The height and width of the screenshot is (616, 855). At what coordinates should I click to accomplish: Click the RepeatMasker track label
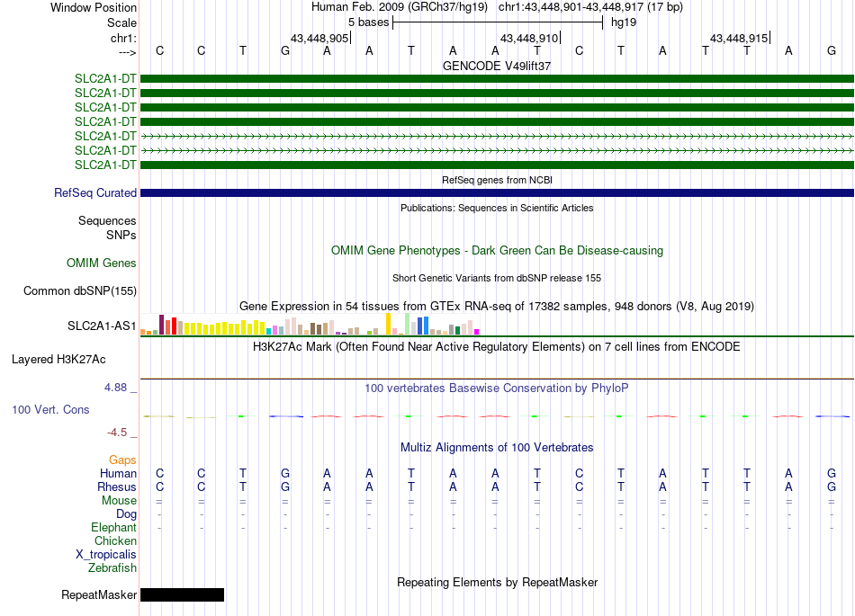coord(99,594)
